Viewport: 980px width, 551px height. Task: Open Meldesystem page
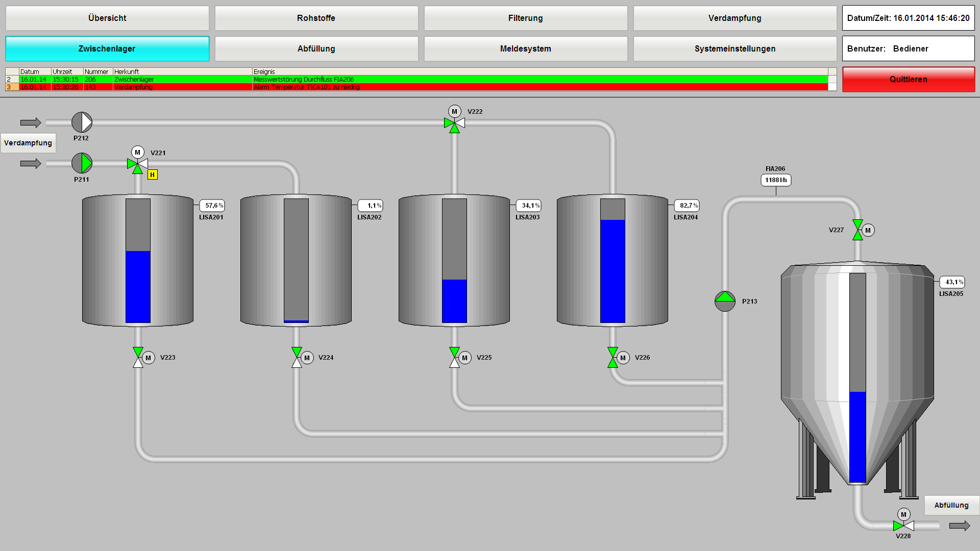525,49
